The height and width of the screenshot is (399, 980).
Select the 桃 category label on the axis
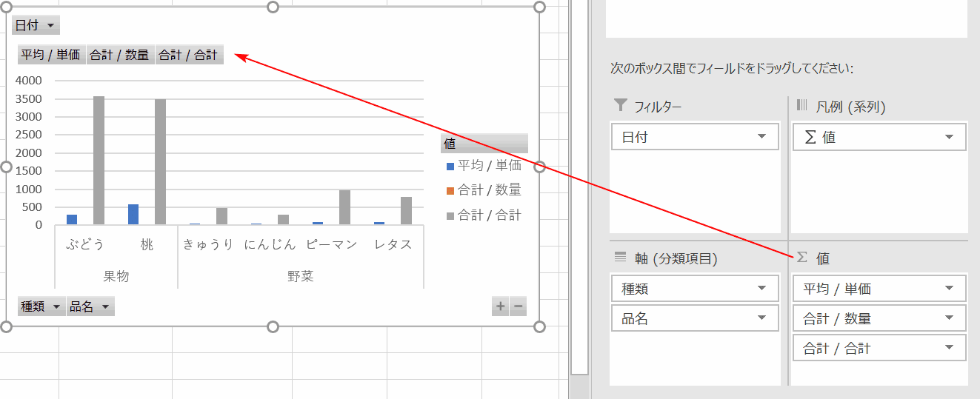(147, 244)
